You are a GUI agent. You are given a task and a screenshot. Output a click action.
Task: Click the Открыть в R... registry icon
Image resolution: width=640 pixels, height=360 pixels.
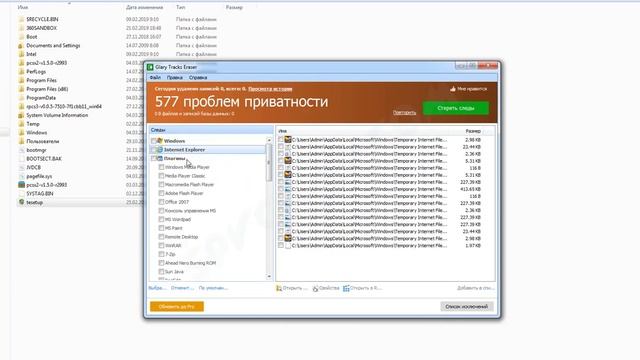346,288
